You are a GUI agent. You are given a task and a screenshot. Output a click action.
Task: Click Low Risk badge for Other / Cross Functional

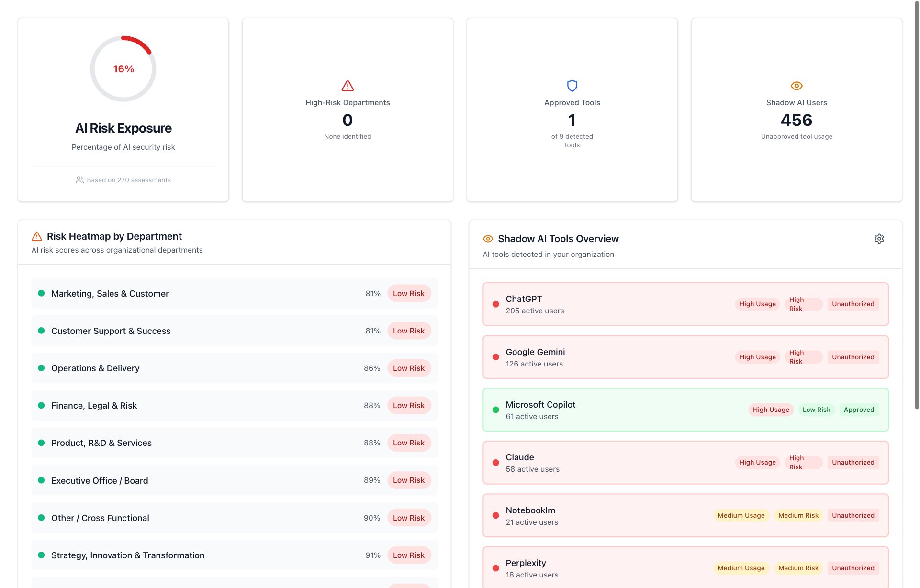[x=409, y=518]
